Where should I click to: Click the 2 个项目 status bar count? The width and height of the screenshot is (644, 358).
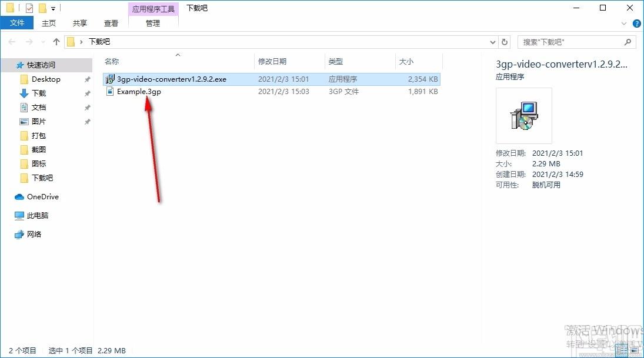coord(22,350)
